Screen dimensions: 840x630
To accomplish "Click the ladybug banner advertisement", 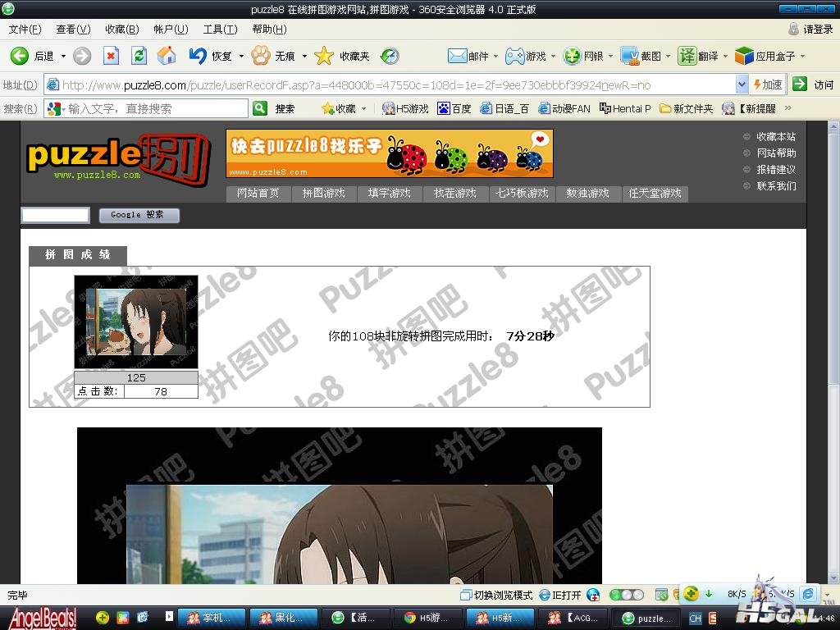I will tap(390, 153).
